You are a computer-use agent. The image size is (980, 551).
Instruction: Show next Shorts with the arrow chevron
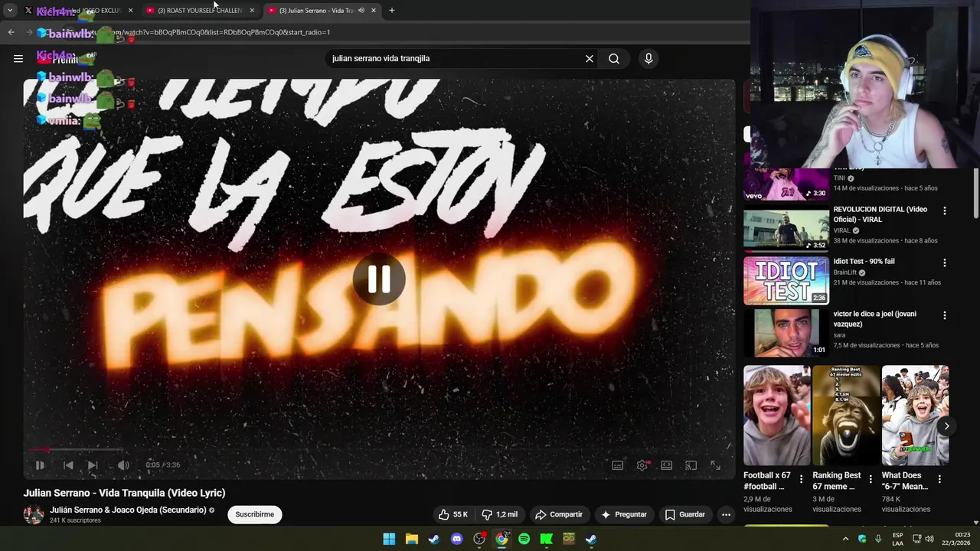click(x=946, y=426)
